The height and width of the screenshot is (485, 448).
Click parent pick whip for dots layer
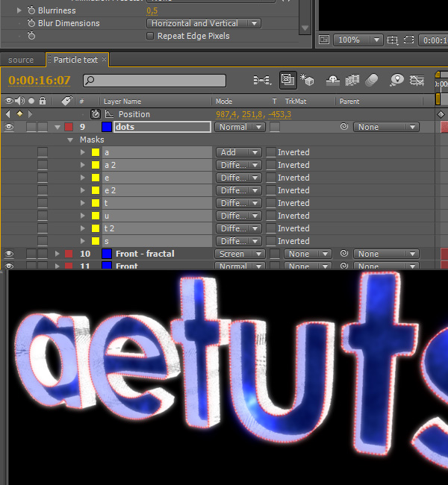[x=344, y=127]
